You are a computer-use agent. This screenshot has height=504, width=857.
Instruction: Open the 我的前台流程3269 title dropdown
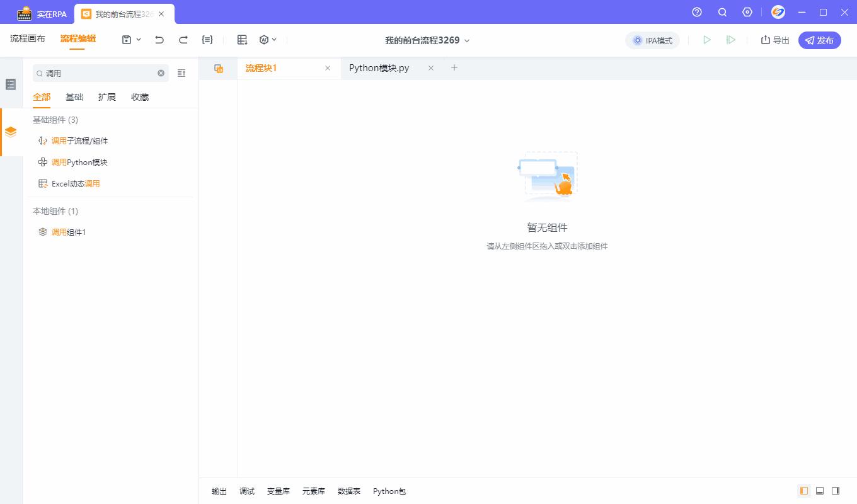point(466,40)
